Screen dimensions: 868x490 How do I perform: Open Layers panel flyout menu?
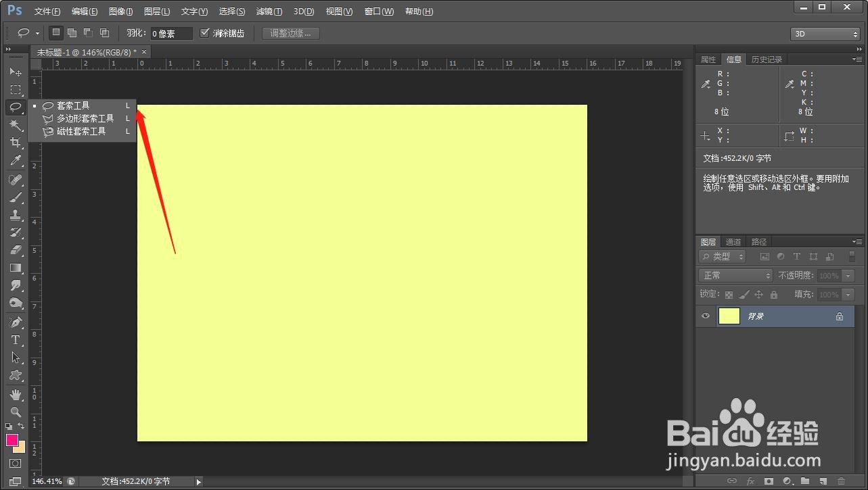coord(857,241)
